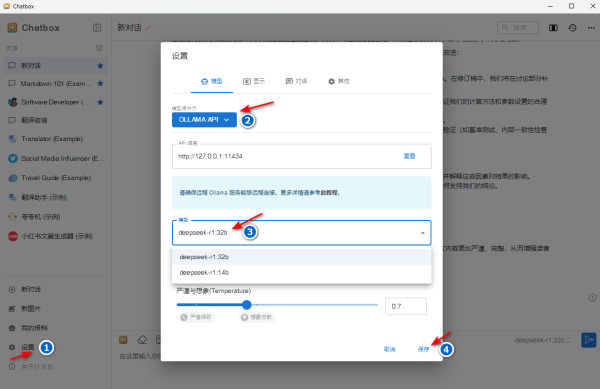Edit chat title with the pencil icon
The width and height of the screenshot is (600, 389).
pos(148,28)
